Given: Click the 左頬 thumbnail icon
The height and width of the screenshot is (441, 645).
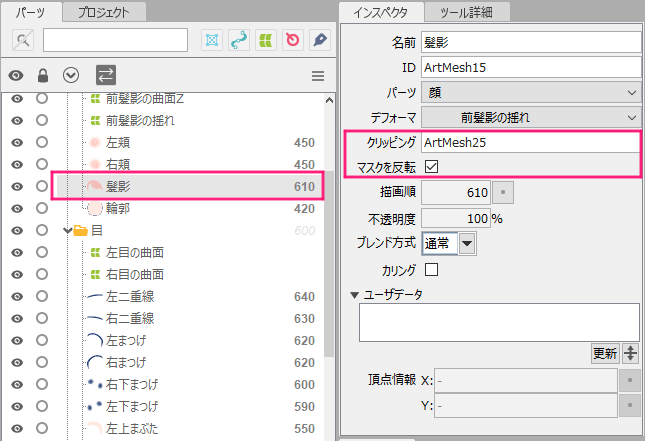Looking at the screenshot, I should point(95,142).
